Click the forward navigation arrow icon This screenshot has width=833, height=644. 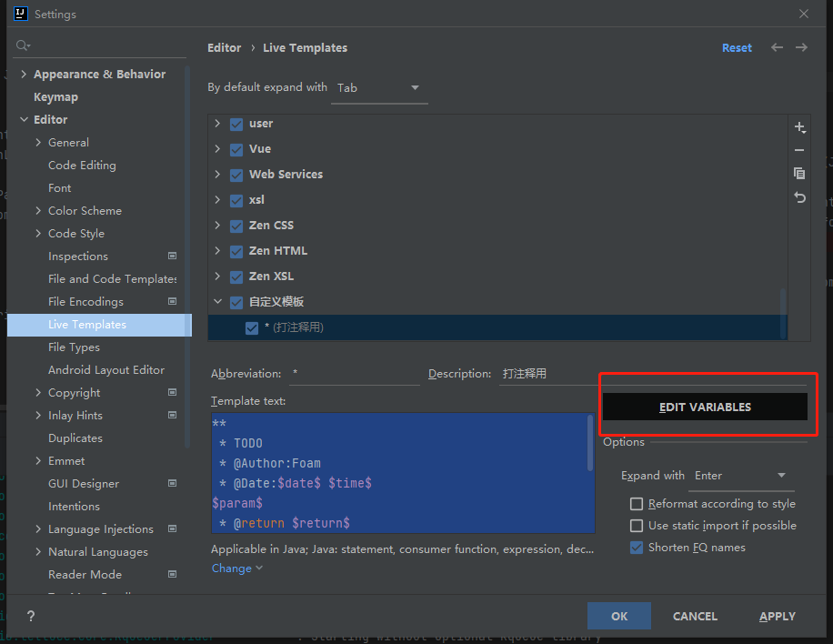click(x=801, y=47)
